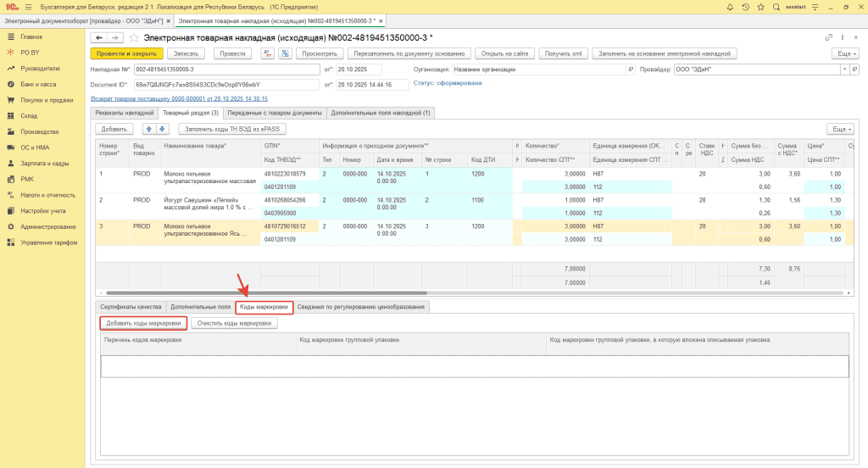The height and width of the screenshot is (468, 868).
Task: Open the Дт/Кт postings icon
Action: tap(268, 53)
